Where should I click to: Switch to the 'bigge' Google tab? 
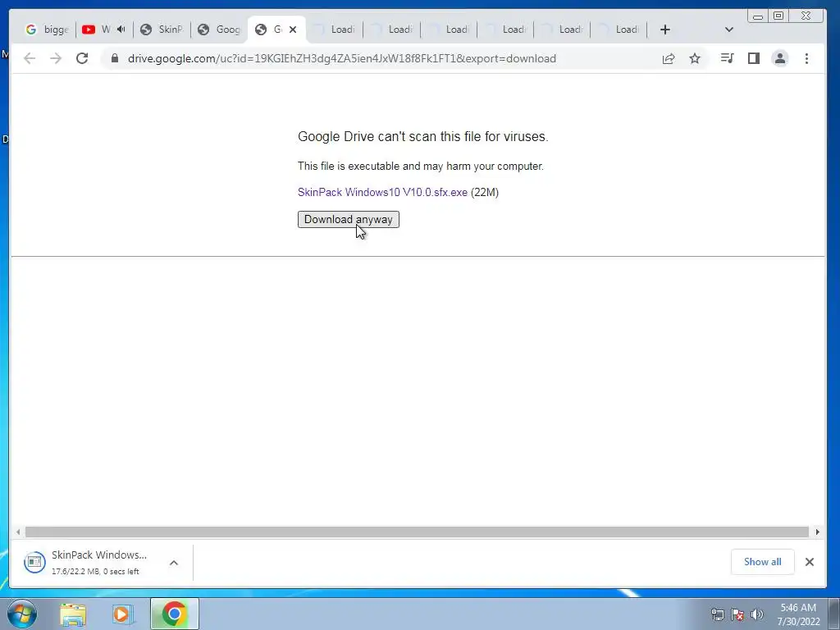(47, 30)
